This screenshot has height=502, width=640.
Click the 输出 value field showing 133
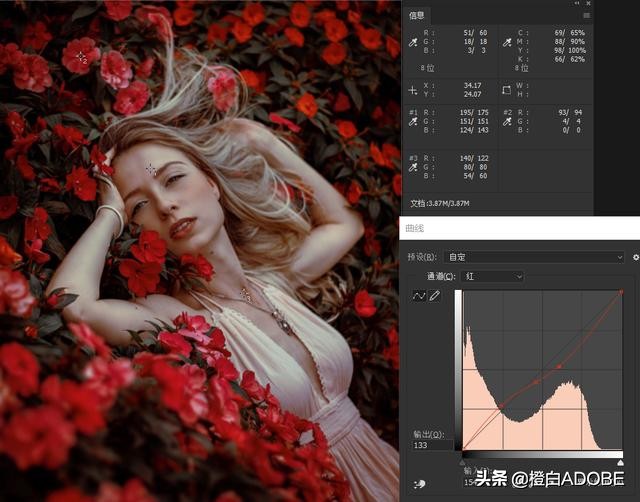pos(433,445)
